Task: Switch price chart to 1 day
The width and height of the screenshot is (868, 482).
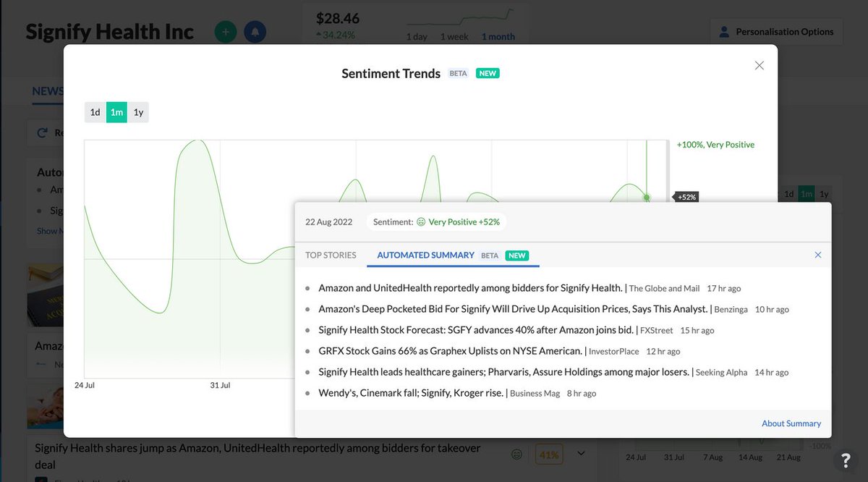Action: tap(417, 36)
